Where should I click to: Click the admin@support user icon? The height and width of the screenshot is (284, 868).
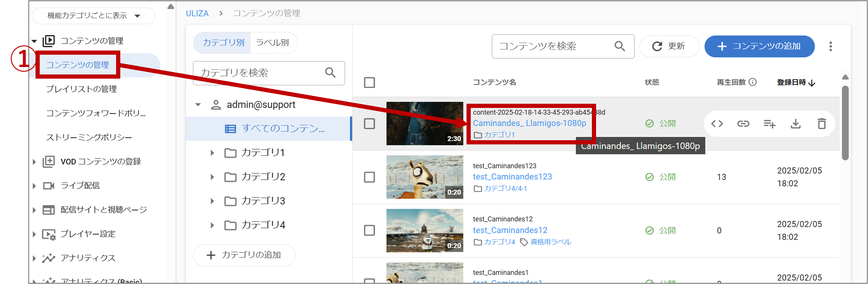pyautogui.click(x=216, y=105)
